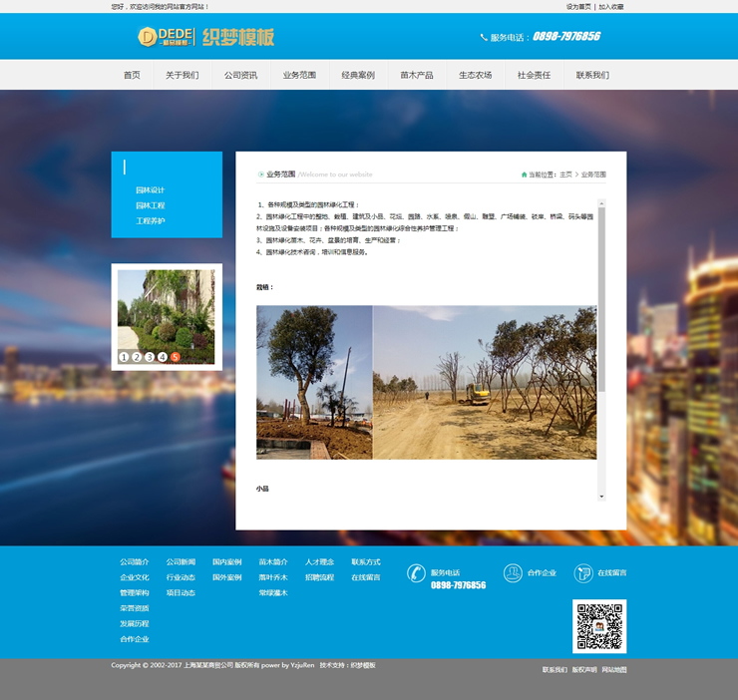Click the tree planting photo in content
Screen dimensions: 738x700
pyautogui.click(x=426, y=382)
